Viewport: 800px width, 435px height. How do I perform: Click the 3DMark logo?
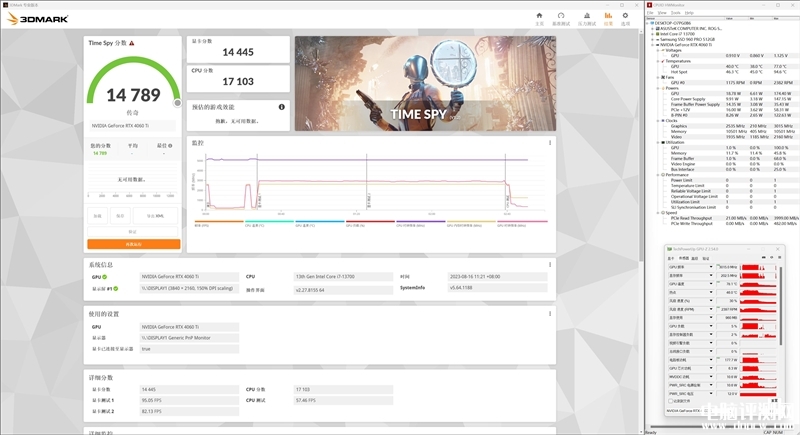pyautogui.click(x=38, y=19)
